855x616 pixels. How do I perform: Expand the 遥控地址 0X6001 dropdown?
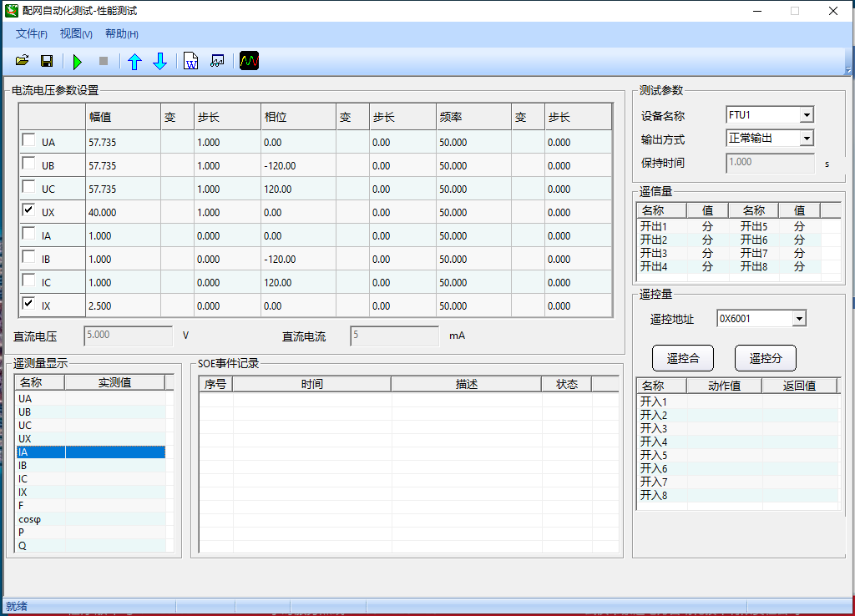(x=799, y=319)
